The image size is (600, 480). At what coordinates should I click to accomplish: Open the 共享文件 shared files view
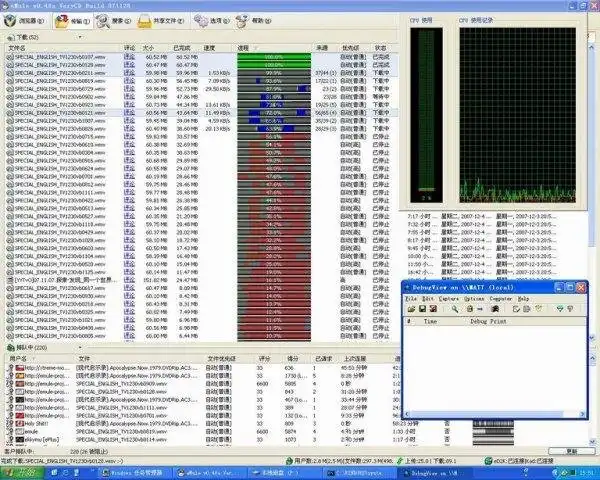point(161,21)
